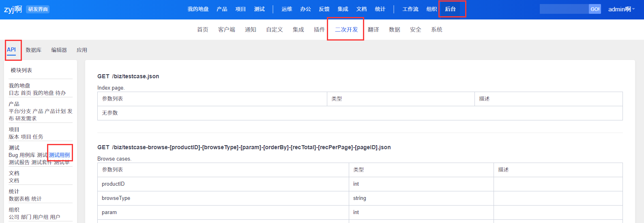Open the 反馈 top menu item
The image size is (644, 223).
[x=324, y=9]
